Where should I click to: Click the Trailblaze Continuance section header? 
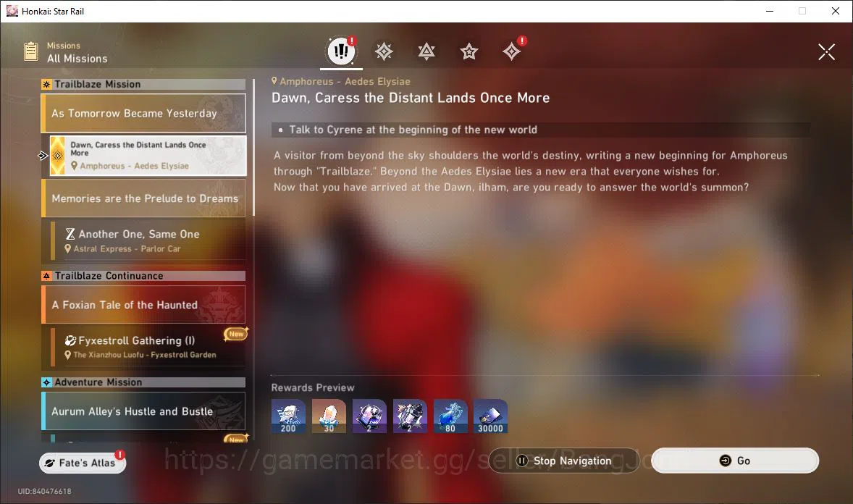143,276
